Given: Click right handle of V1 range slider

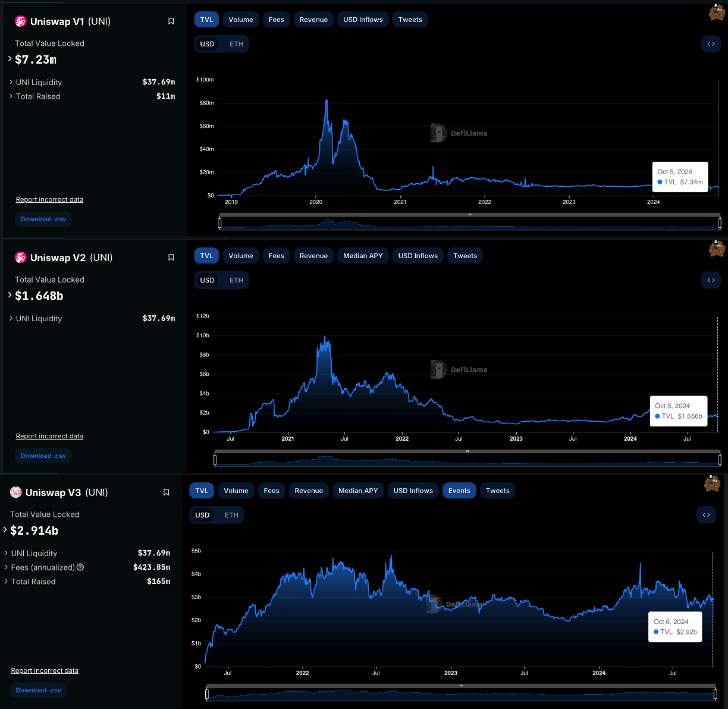Looking at the screenshot, I should point(720,223).
